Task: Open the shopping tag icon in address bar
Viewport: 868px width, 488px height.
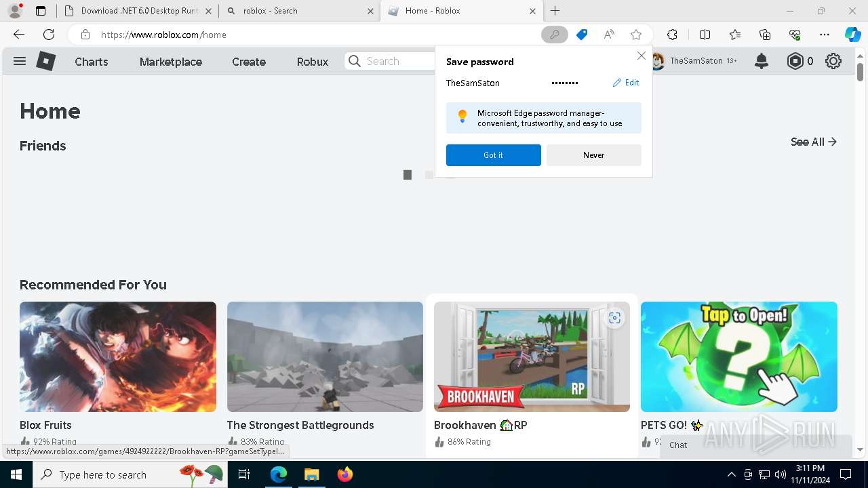Action: coord(582,35)
